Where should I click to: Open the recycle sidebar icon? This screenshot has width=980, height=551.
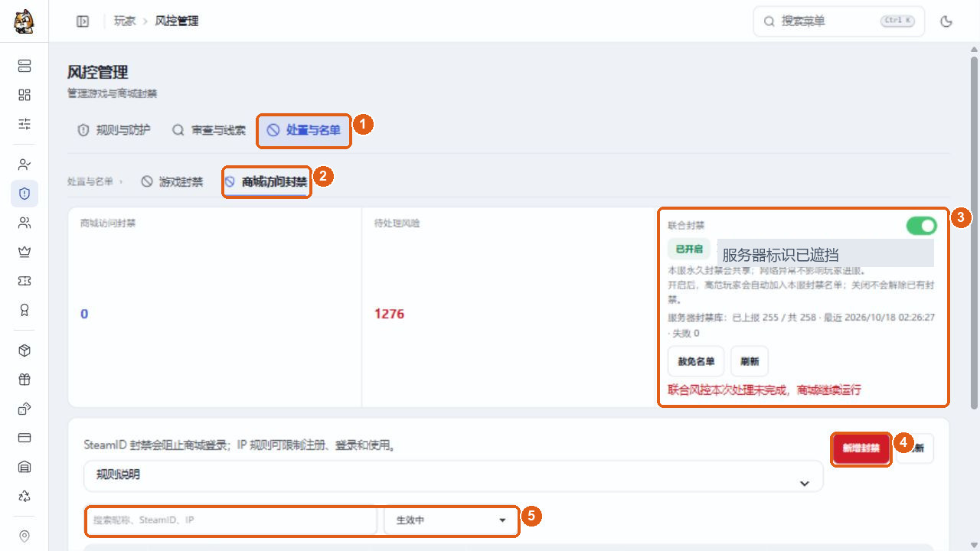point(24,496)
